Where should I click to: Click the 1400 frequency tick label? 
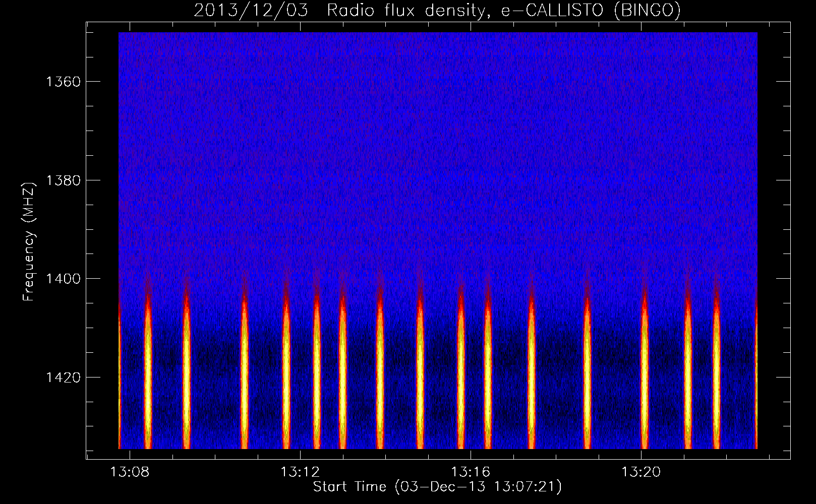tap(63, 279)
